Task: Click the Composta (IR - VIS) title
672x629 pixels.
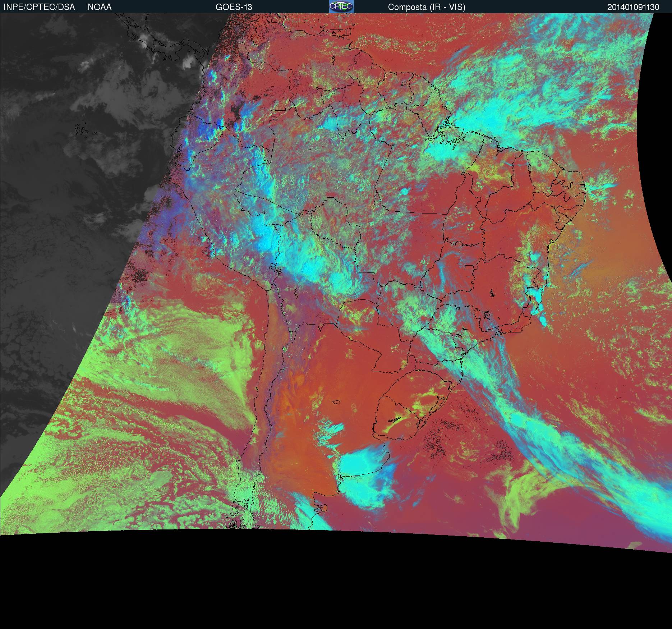Action: click(x=427, y=7)
